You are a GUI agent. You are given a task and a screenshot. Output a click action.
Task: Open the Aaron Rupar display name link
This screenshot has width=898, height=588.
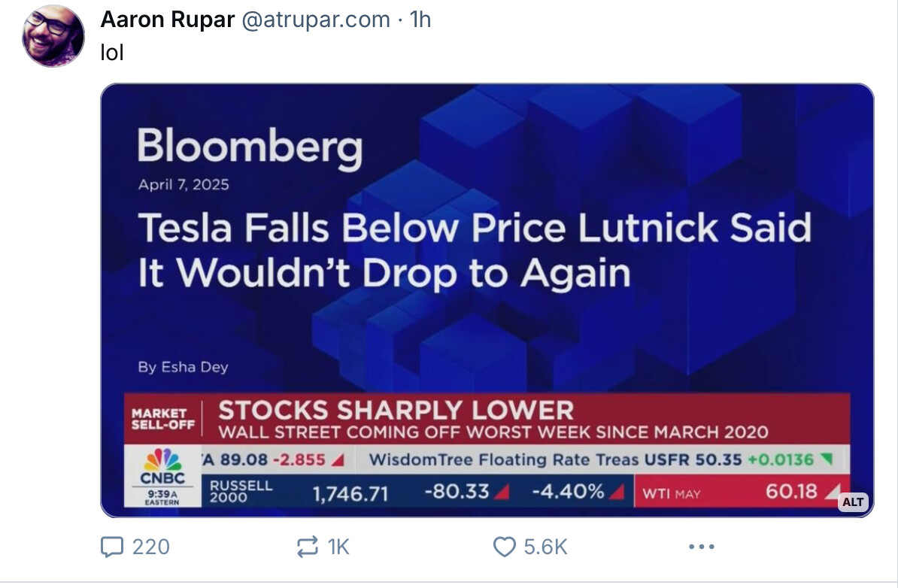coord(167,20)
